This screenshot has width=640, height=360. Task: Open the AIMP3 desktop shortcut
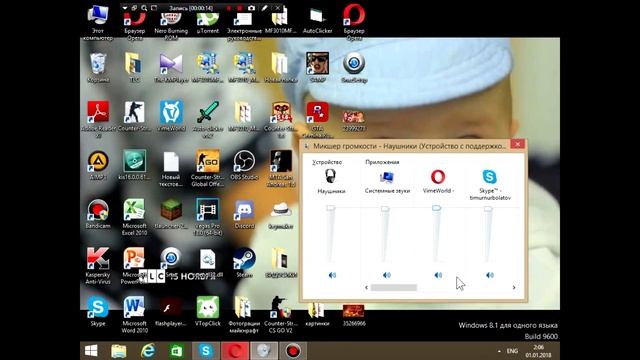[x=98, y=165]
